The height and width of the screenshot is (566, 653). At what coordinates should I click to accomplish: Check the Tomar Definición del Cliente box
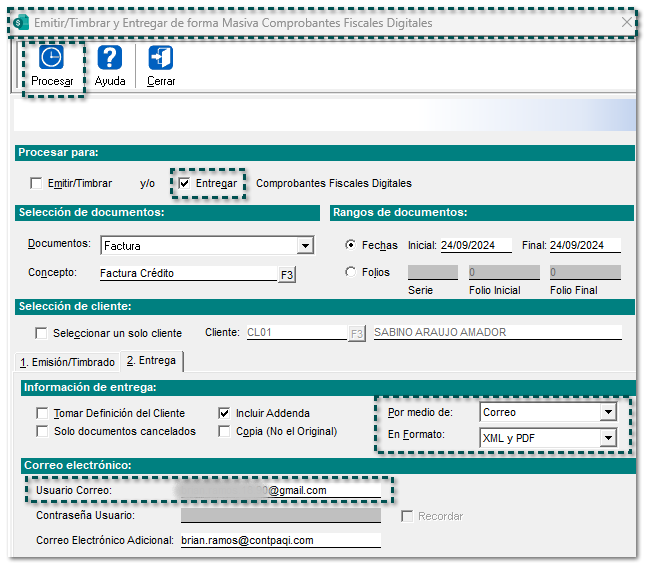(42, 413)
